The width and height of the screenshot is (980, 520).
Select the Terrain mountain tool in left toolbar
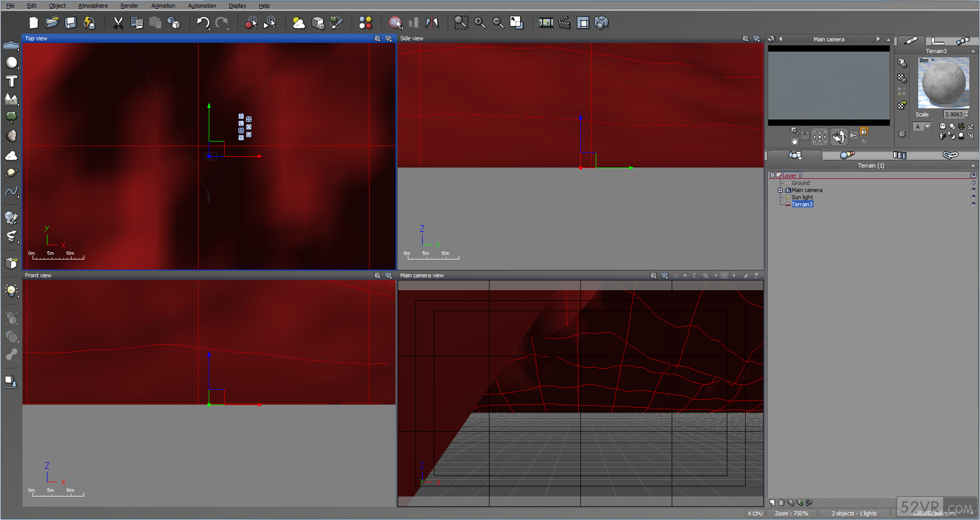11,100
